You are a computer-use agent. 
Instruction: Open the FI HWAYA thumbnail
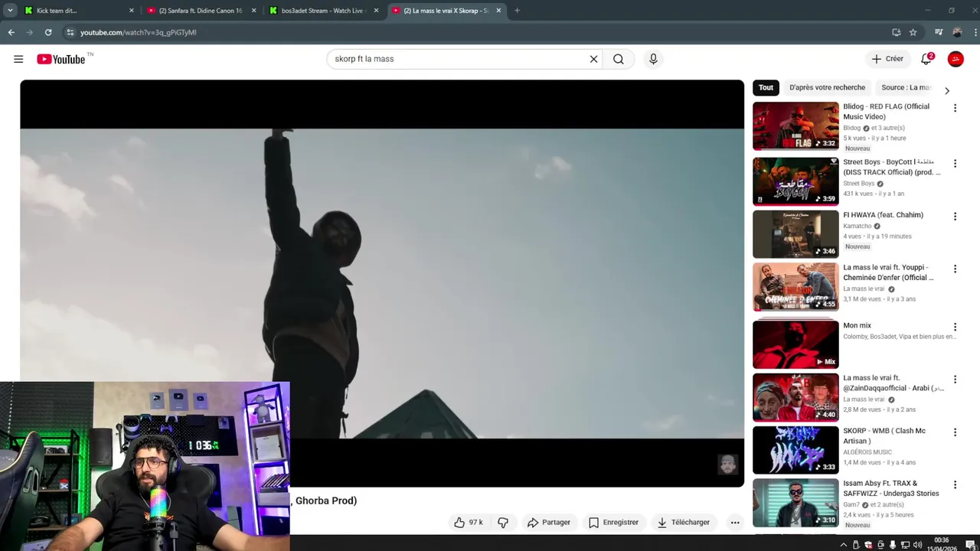pyautogui.click(x=795, y=234)
